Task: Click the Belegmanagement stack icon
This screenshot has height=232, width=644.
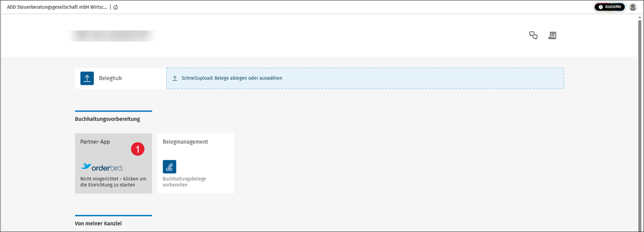Action: (x=170, y=167)
